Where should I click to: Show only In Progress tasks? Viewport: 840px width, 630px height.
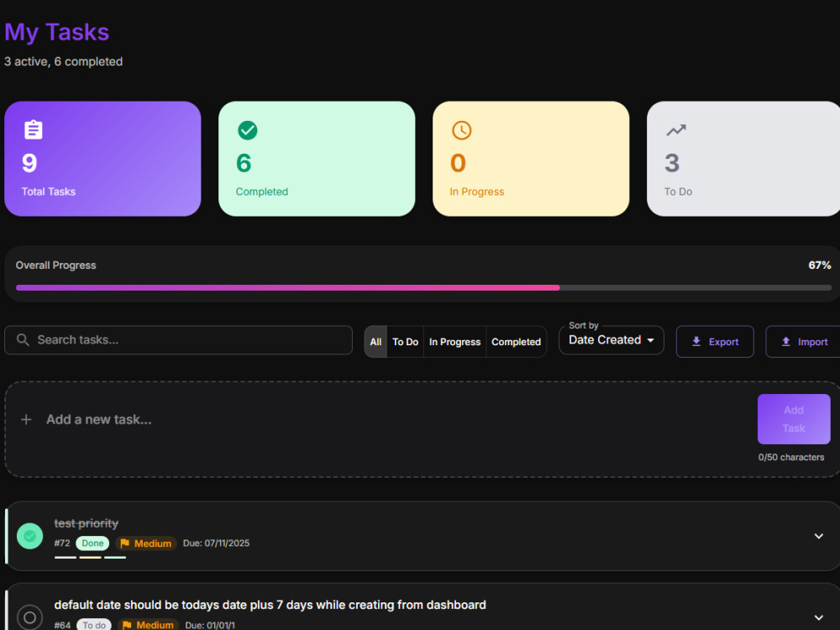coord(454,342)
